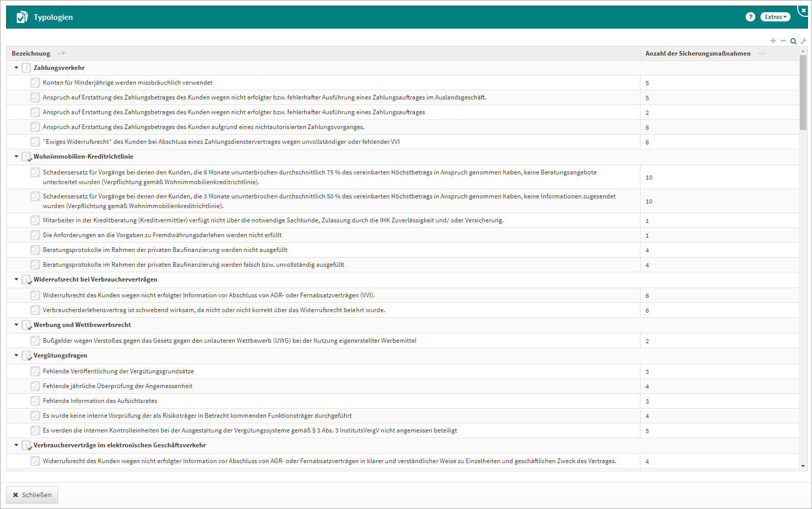Click icon beside 'Fehlende Veröffentlichung der Vergütungsgrundsätze'

tap(35, 371)
